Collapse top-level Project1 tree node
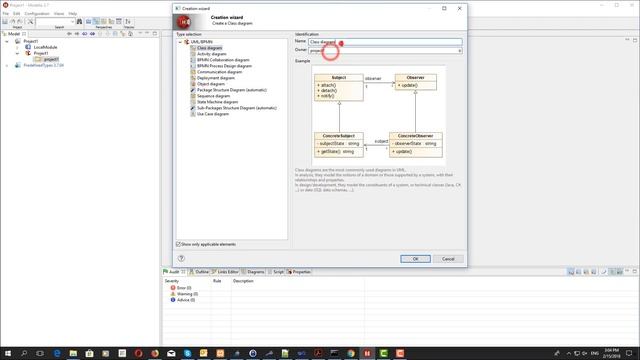Viewport: 640px width, 360px height. tap(7, 41)
